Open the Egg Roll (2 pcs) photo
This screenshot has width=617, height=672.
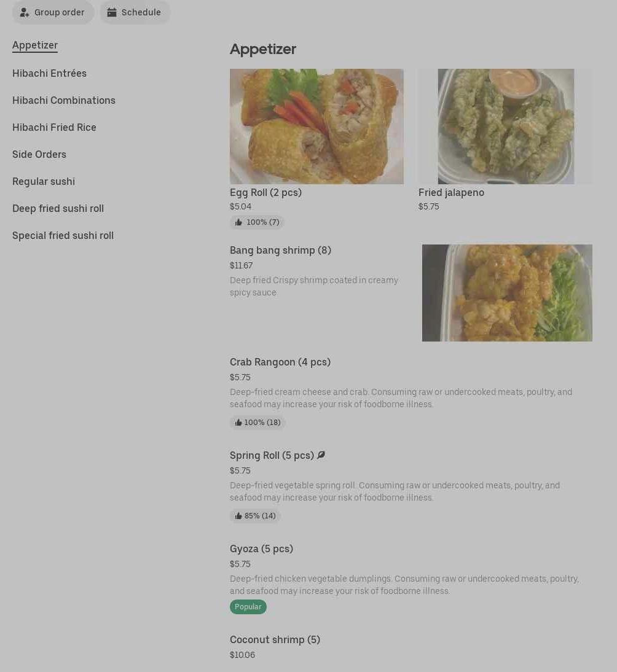pos(316,127)
